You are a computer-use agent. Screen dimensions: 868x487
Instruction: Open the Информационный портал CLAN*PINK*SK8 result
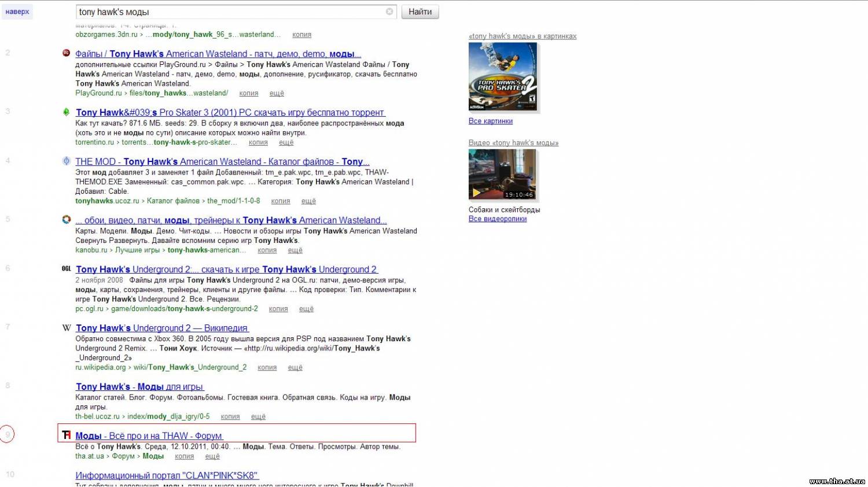(167, 475)
